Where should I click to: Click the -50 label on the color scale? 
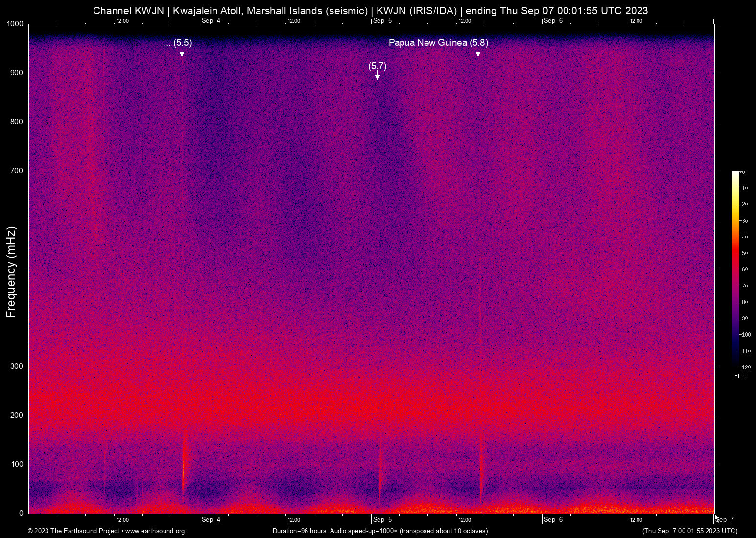coord(744,253)
